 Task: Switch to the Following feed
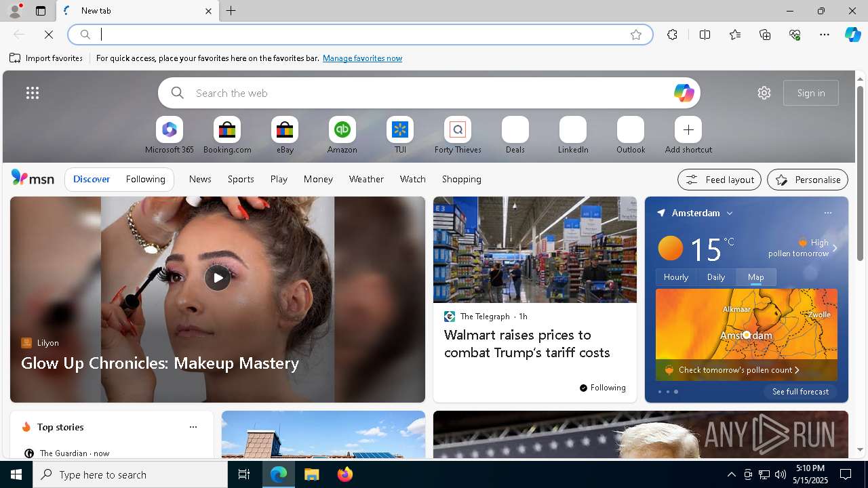(x=145, y=179)
